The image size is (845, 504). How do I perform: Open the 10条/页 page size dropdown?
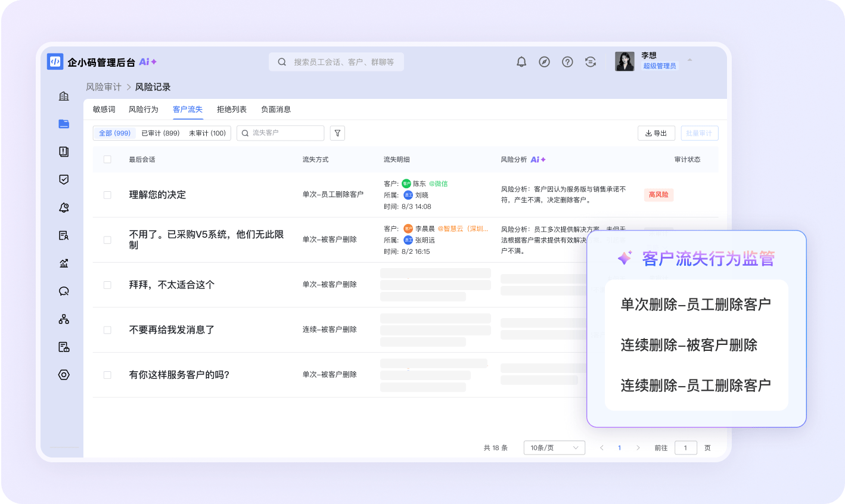(x=554, y=448)
